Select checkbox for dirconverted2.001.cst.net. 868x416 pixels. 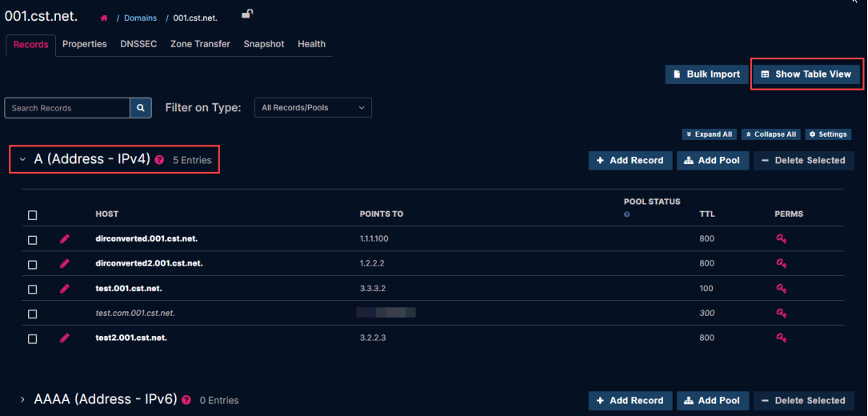pos(33,264)
